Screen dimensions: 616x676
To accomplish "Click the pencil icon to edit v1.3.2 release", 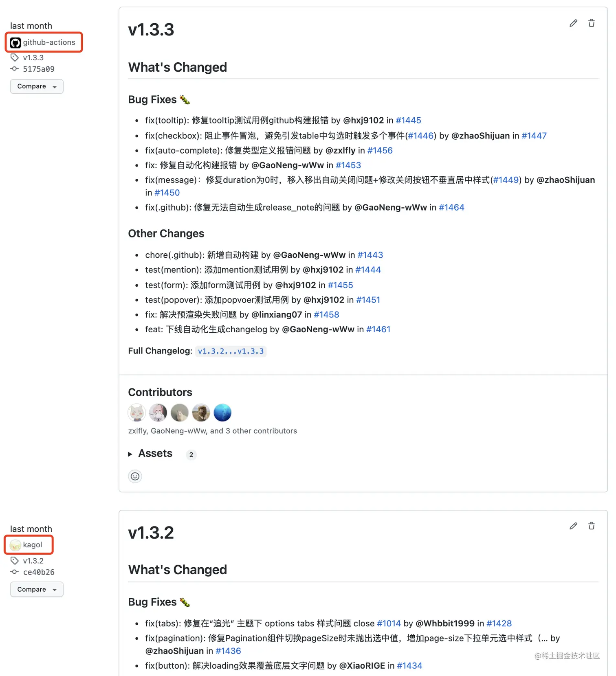I will [x=573, y=526].
